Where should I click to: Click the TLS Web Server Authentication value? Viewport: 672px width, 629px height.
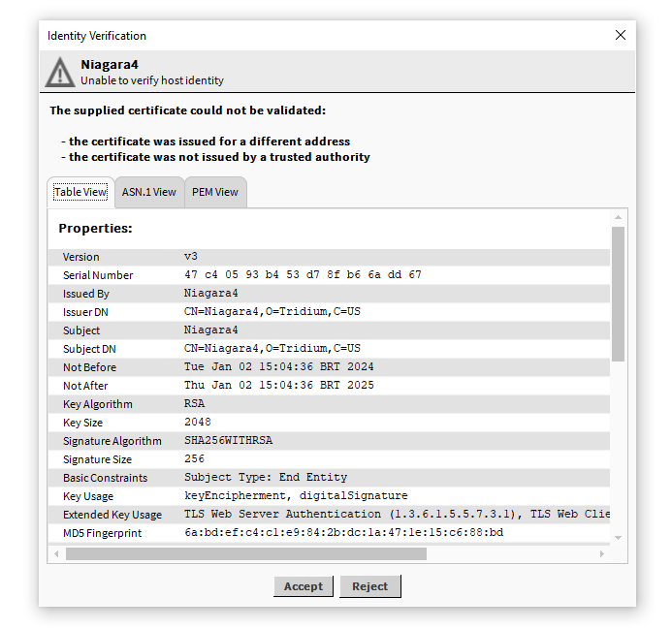tap(397, 515)
